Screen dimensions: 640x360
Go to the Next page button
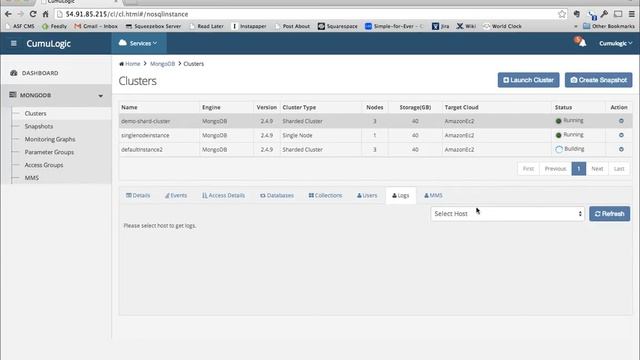pos(597,169)
